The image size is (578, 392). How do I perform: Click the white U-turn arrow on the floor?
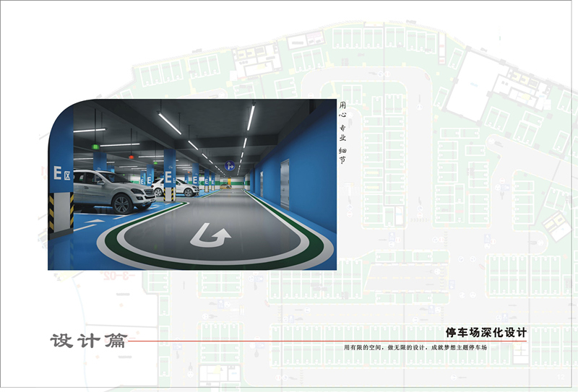tap(211, 234)
